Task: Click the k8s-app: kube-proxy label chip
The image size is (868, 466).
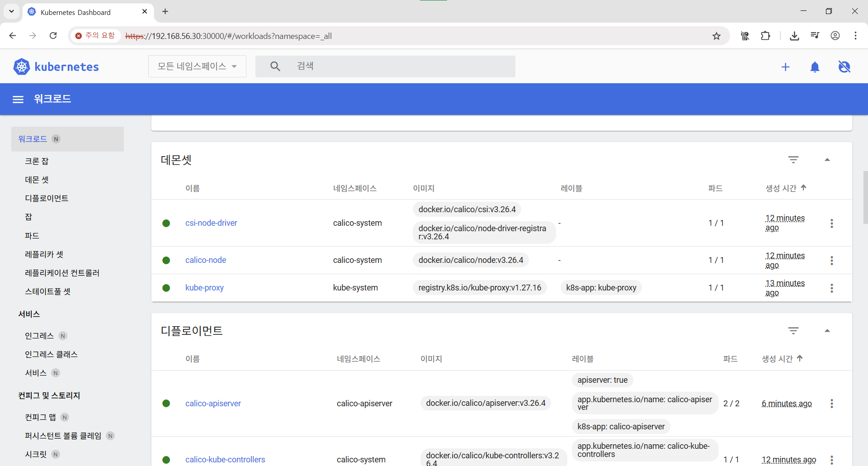Action: coord(601,288)
